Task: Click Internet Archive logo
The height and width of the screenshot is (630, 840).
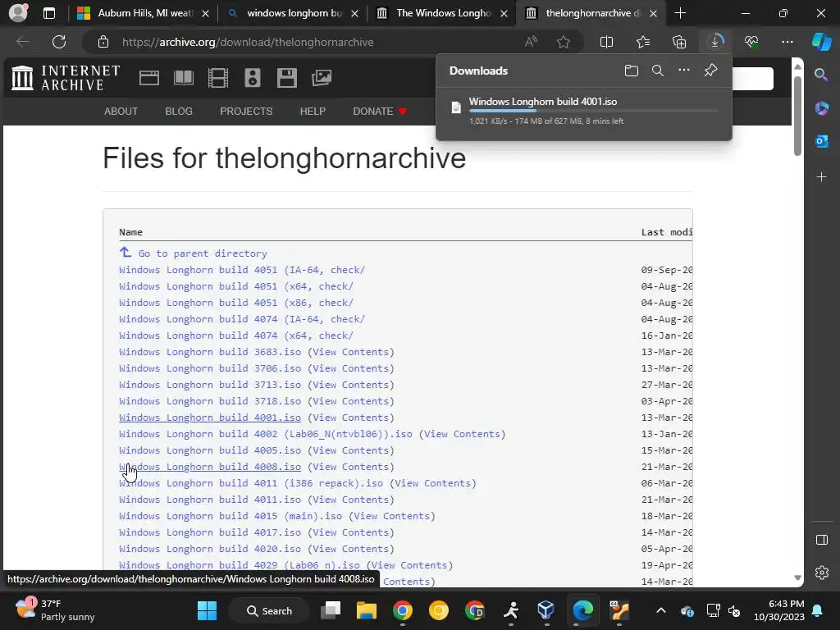Action: click(x=66, y=78)
